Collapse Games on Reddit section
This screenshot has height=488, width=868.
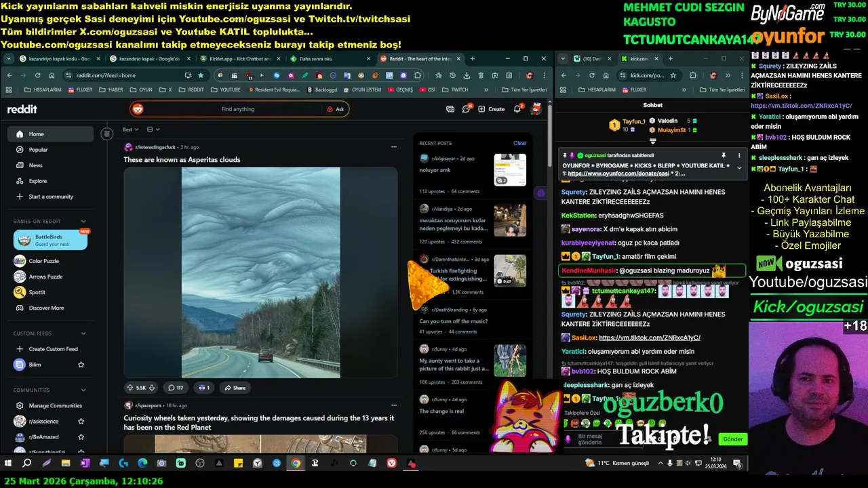pyautogui.click(x=83, y=221)
